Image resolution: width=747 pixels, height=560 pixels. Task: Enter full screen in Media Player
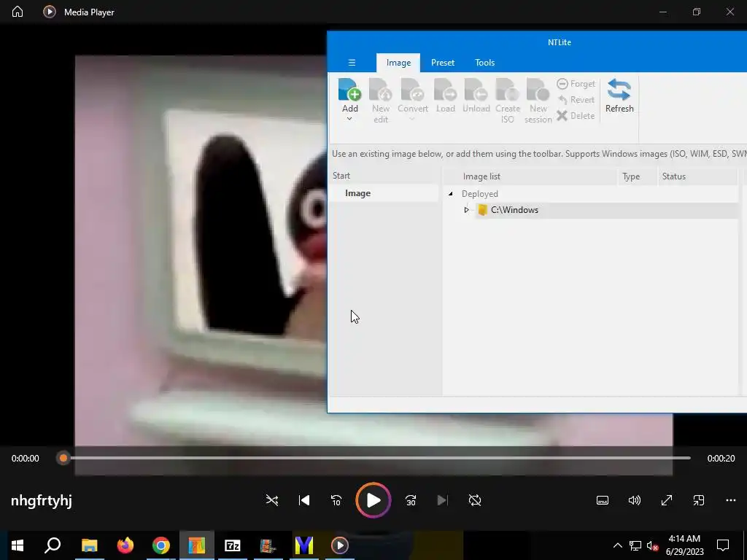(x=667, y=500)
